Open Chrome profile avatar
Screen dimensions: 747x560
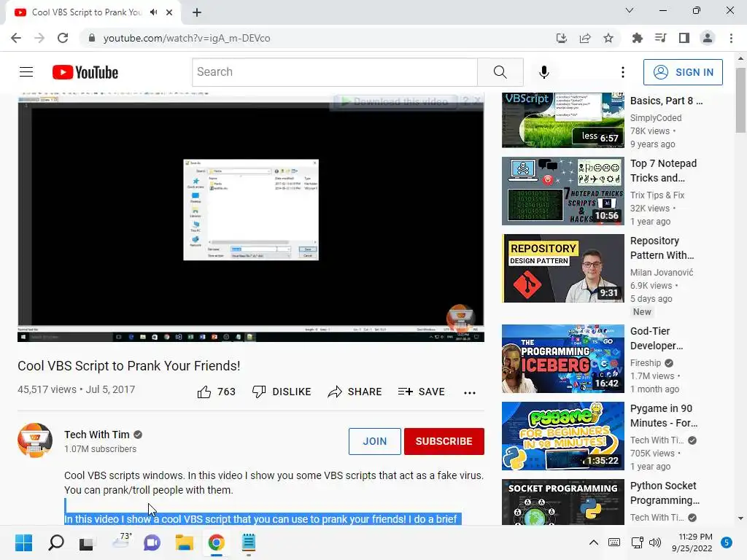(x=708, y=38)
